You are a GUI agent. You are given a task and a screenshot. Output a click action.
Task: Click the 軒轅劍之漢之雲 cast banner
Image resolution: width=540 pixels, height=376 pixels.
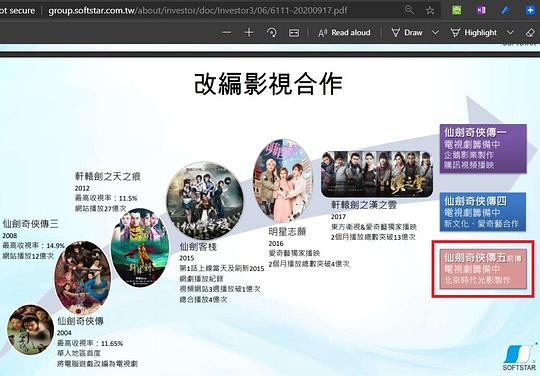[377, 174]
